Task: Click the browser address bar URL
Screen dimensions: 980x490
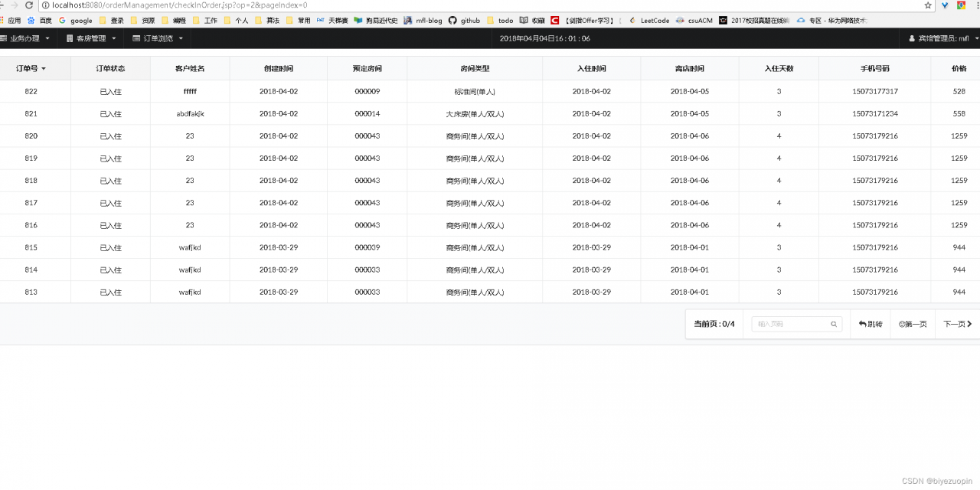Action: point(179,5)
